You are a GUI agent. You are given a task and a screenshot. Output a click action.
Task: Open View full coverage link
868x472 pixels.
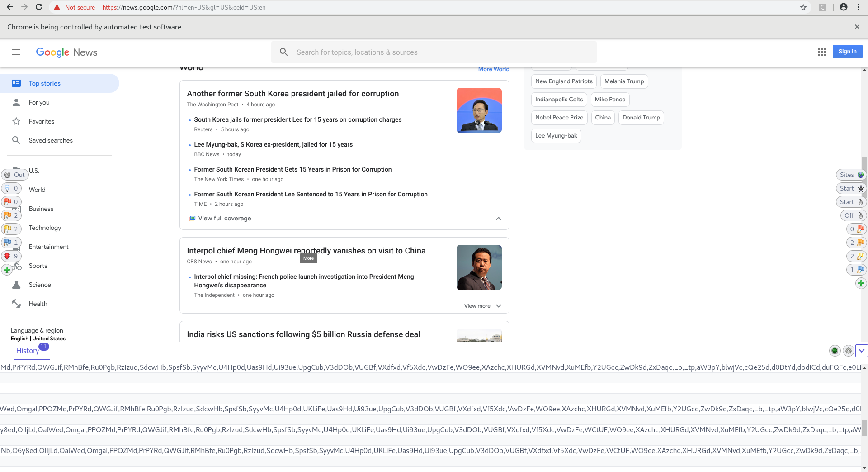click(220, 218)
